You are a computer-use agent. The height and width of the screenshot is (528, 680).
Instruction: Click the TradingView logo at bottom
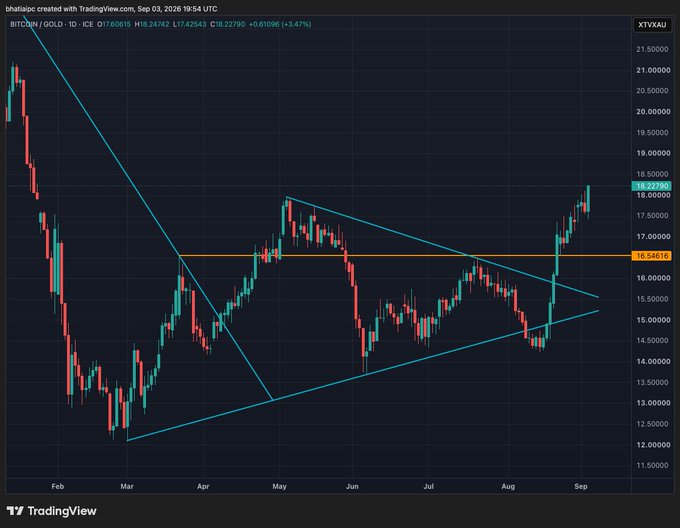[x=52, y=511]
